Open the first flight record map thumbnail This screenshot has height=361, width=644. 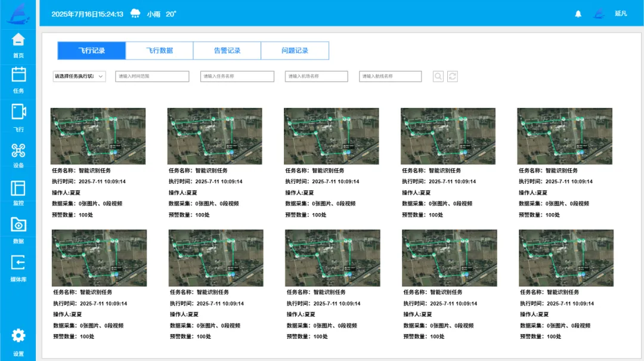[x=98, y=136]
